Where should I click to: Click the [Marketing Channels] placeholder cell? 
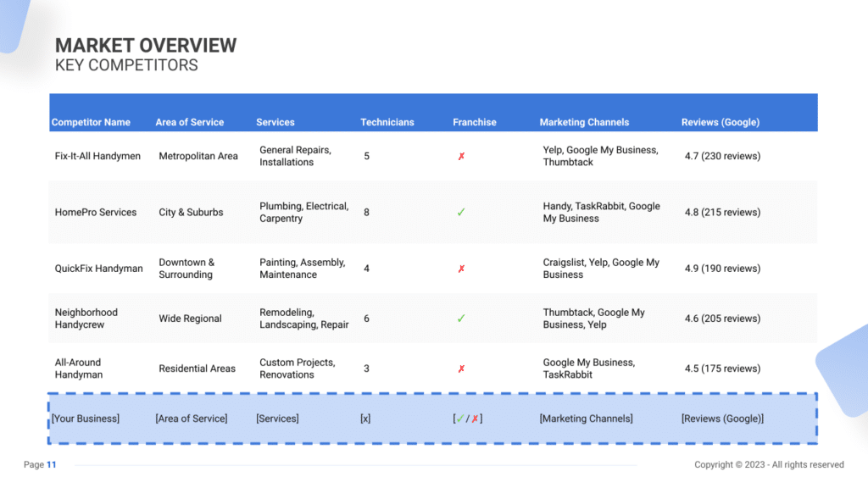pos(586,419)
